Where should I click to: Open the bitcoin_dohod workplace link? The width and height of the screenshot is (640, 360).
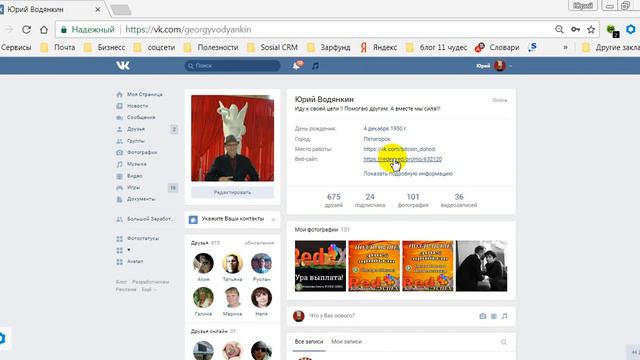click(x=399, y=149)
